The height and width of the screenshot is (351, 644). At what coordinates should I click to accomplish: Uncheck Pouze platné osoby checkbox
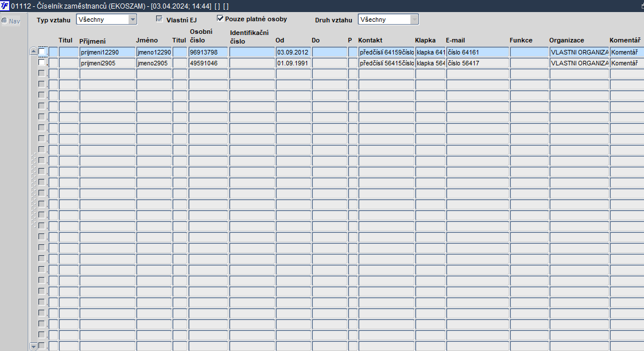click(x=220, y=18)
